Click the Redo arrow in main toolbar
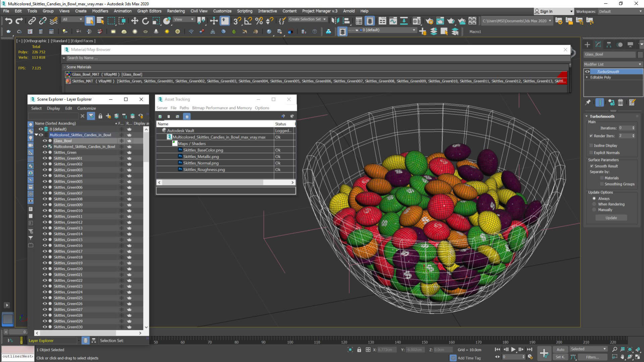The height and width of the screenshot is (362, 644). click(19, 21)
